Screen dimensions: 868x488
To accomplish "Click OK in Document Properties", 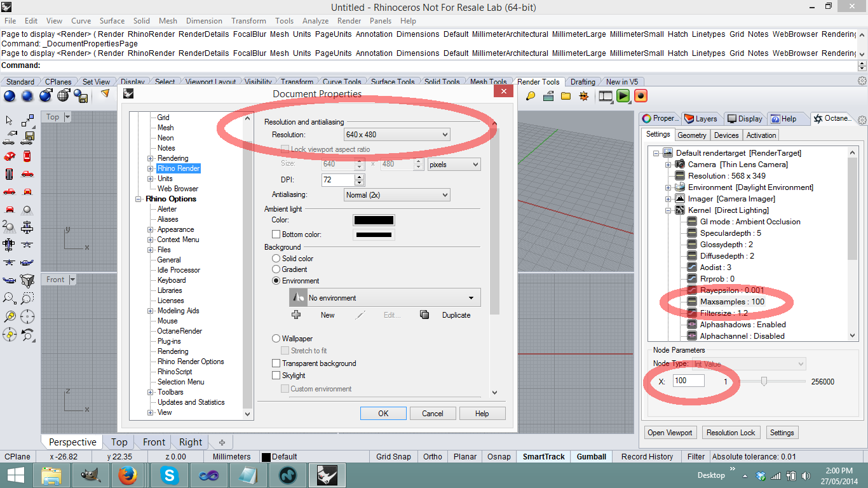I will point(383,413).
